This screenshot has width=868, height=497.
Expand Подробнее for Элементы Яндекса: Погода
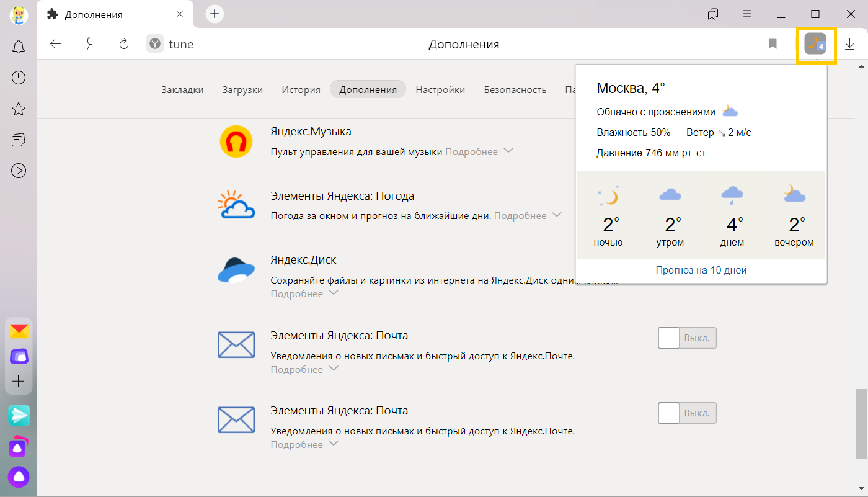(528, 215)
